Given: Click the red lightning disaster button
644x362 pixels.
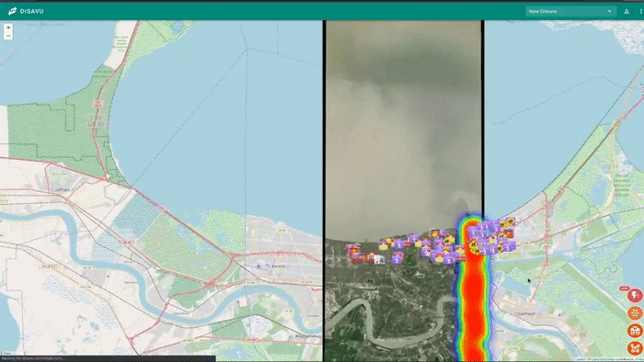Looking at the screenshot, I should (x=635, y=296).
